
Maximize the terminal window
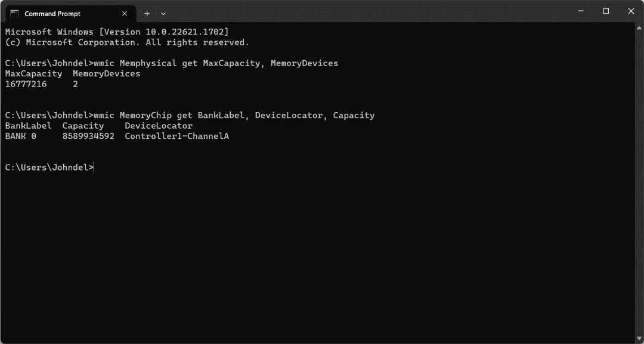606,11
